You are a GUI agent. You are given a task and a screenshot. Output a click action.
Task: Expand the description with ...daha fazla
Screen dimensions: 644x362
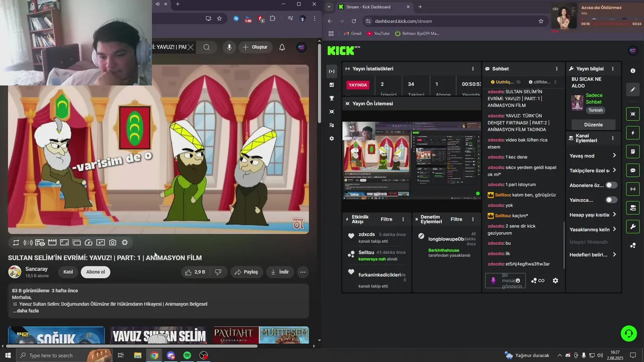pos(26,311)
